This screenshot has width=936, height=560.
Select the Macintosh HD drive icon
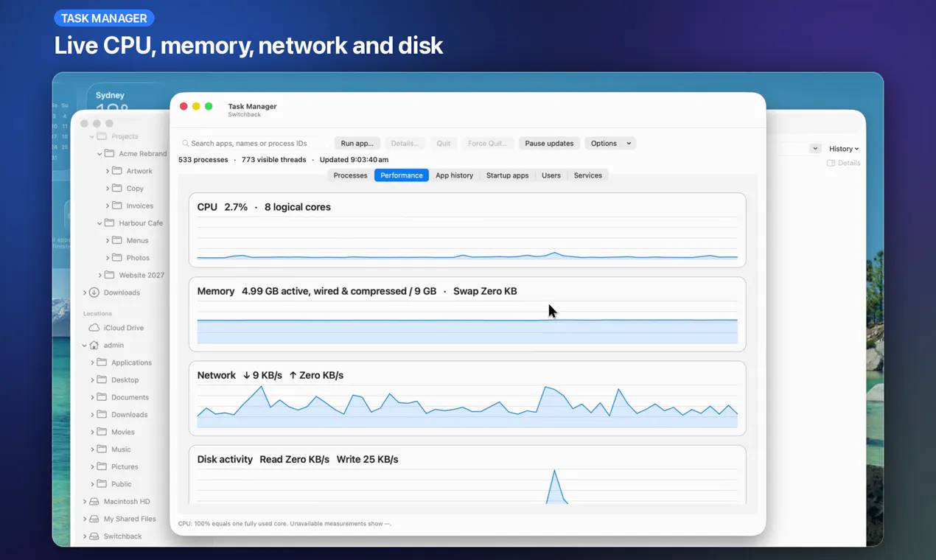(94, 501)
